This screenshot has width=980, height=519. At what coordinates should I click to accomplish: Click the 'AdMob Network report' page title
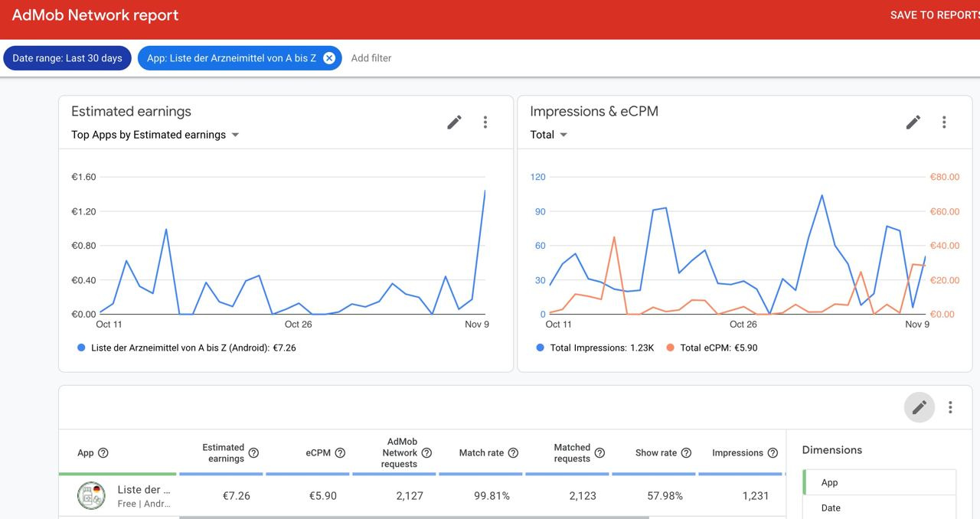pos(96,15)
